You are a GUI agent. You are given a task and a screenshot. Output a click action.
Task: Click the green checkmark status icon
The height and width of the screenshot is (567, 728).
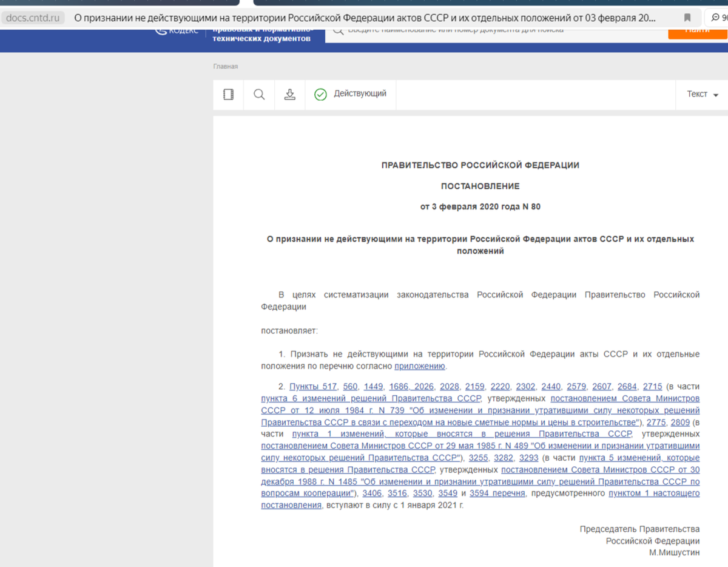[x=320, y=94]
